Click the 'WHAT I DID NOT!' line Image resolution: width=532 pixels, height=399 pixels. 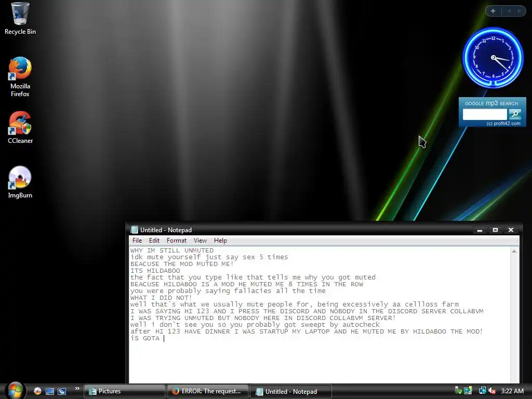tap(161, 298)
